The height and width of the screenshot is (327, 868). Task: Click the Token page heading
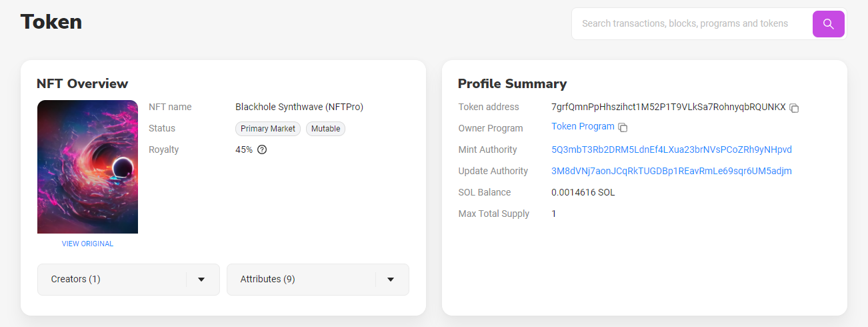point(51,22)
